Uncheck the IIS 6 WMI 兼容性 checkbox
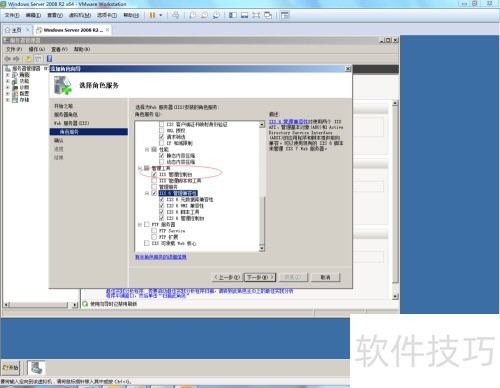This screenshot has width=500, height=388. coord(162,206)
